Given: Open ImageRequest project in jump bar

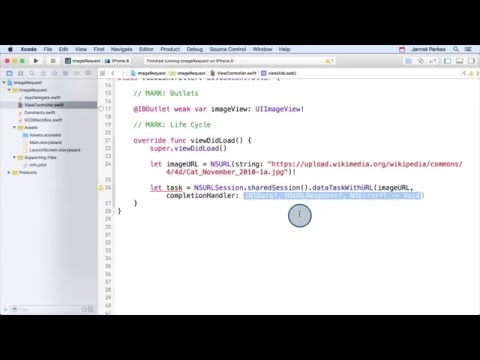Looking at the screenshot, I should pos(148,73).
